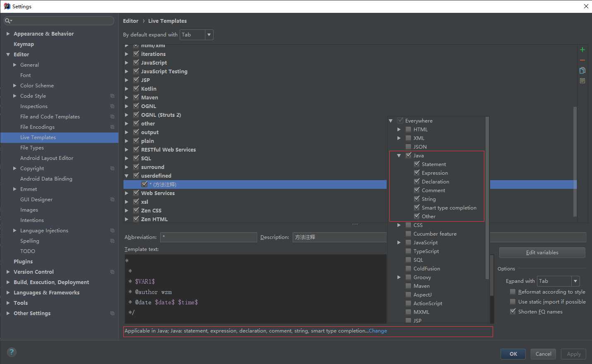Expand Languages & Frameworks section
The image size is (592, 364).
point(8,293)
